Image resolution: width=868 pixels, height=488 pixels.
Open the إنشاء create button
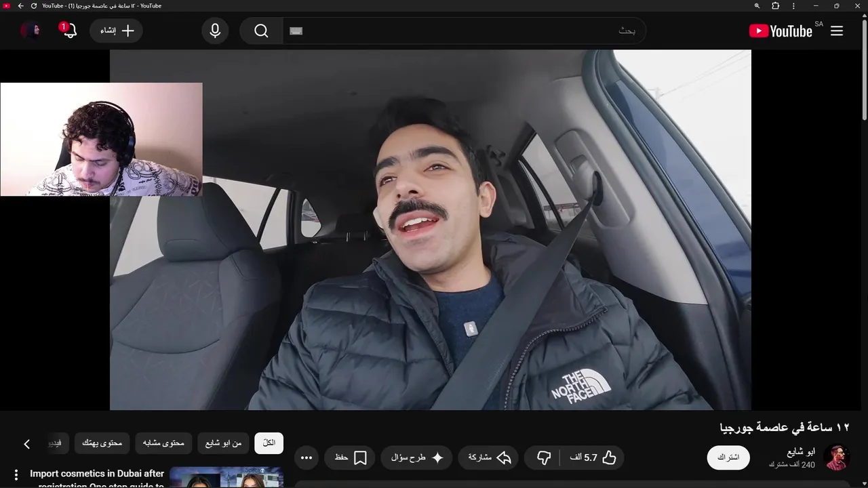click(x=117, y=31)
